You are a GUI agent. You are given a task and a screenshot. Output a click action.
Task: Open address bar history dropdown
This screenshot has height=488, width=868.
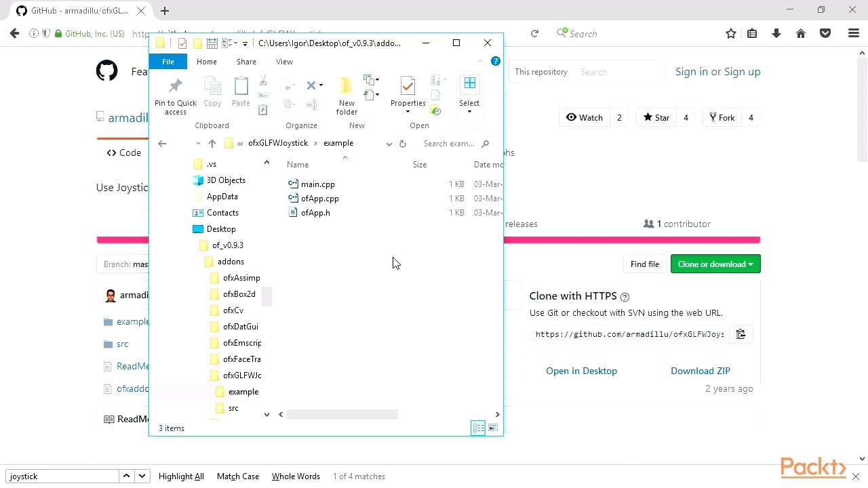[x=389, y=144]
